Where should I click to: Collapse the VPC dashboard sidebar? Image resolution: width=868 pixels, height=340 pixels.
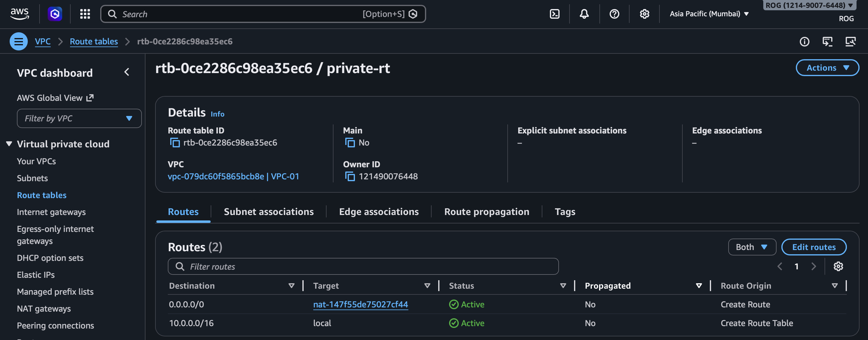click(x=127, y=72)
